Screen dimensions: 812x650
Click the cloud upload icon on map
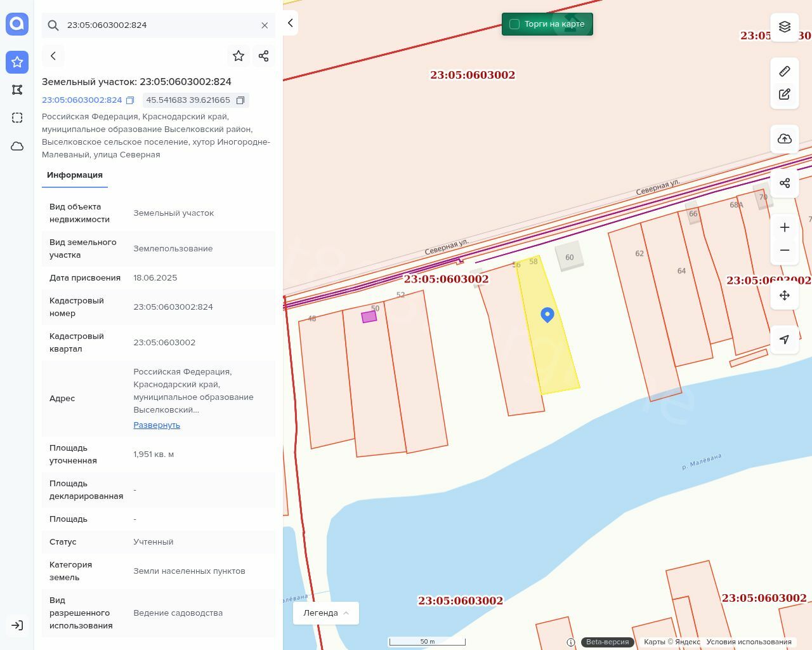[x=785, y=139]
